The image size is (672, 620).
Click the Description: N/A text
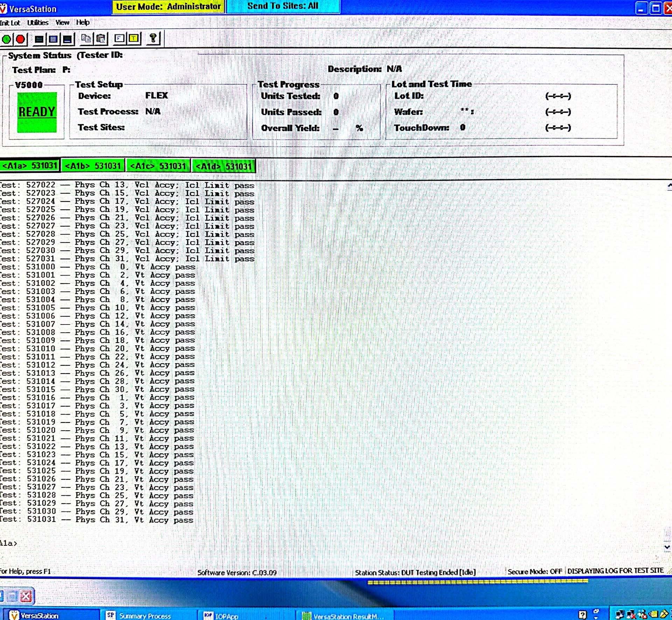coord(365,69)
